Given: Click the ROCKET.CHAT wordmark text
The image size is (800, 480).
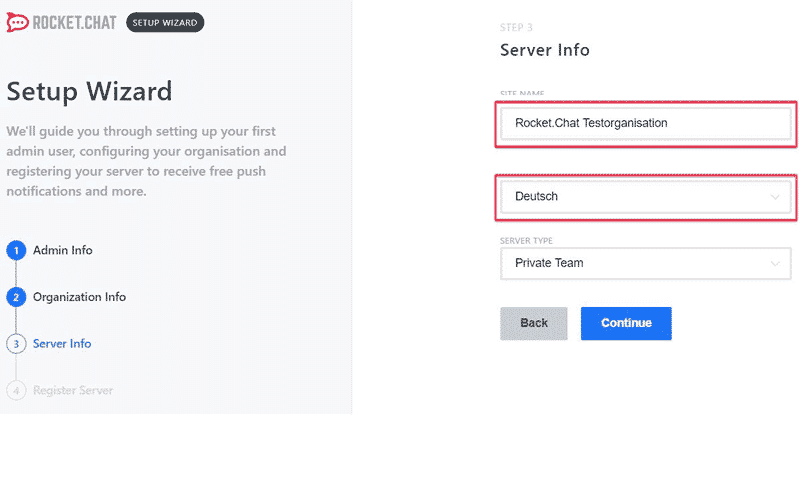Looking at the screenshot, I should pyautogui.click(x=74, y=22).
